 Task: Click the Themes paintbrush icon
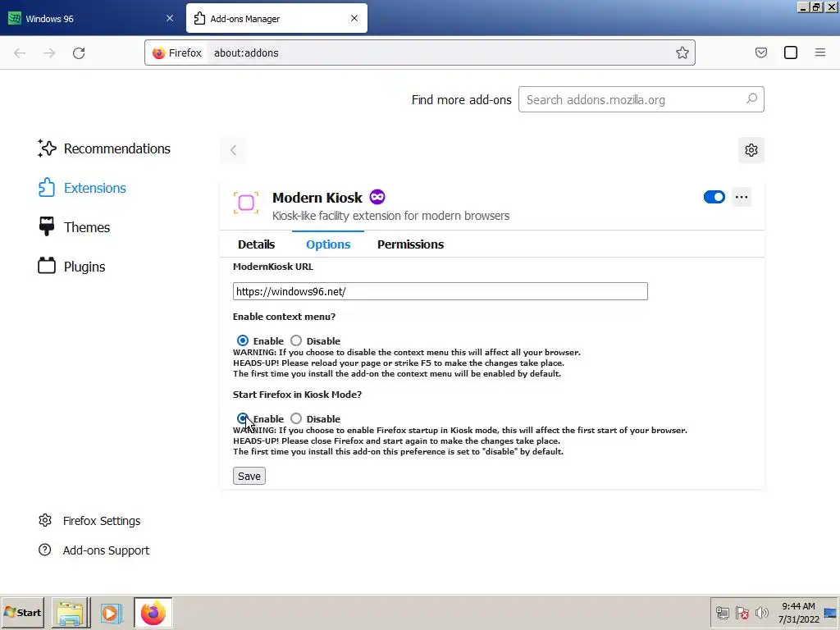[x=47, y=226]
